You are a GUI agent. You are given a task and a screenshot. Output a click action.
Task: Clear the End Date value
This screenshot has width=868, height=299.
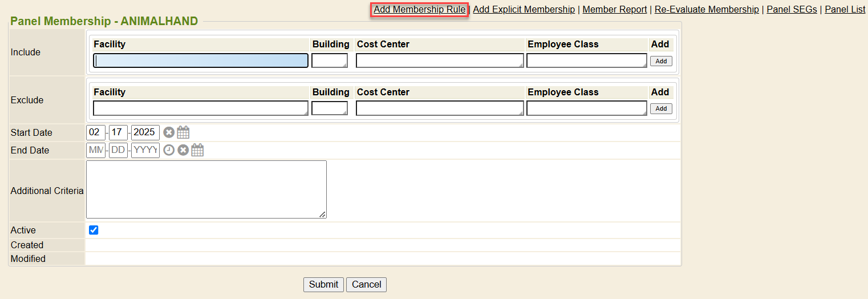pyautogui.click(x=183, y=150)
